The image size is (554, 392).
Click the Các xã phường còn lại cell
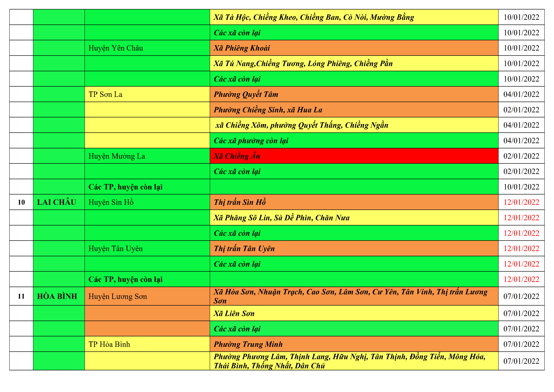tap(354, 140)
